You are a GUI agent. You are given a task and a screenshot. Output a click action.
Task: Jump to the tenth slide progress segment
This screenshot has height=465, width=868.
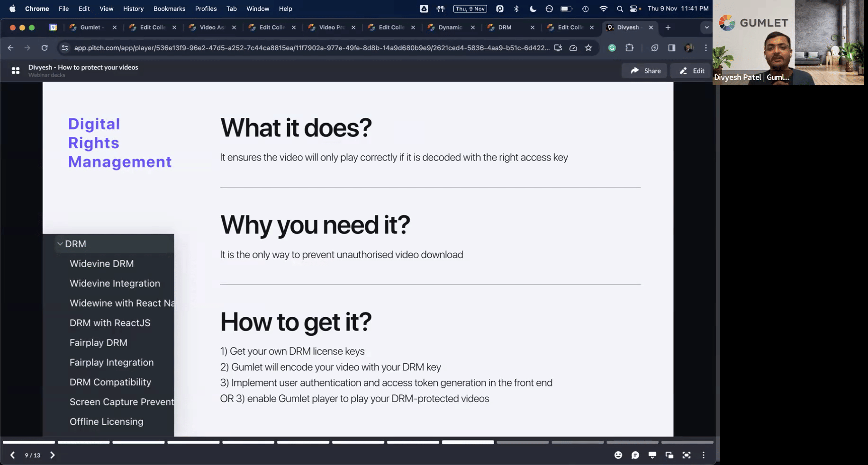point(523,442)
